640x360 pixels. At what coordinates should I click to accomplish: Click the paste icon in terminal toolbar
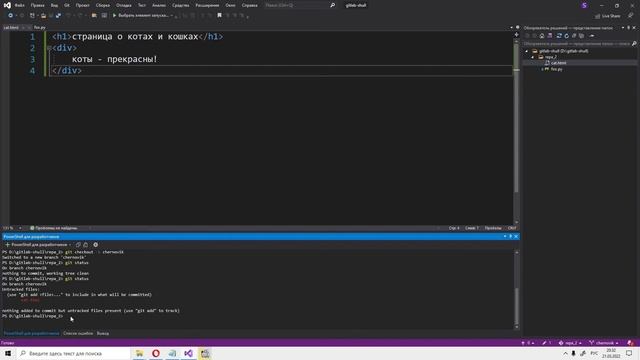click(x=86, y=245)
